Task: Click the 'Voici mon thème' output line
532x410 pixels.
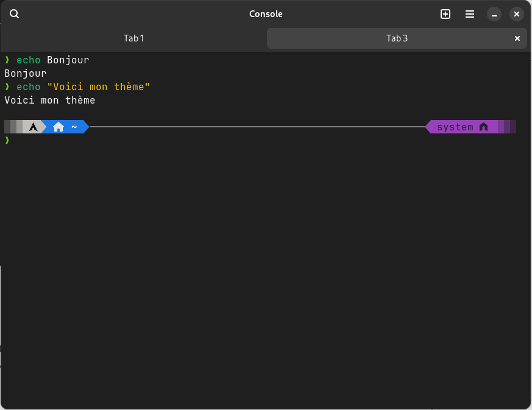Action: click(x=50, y=101)
